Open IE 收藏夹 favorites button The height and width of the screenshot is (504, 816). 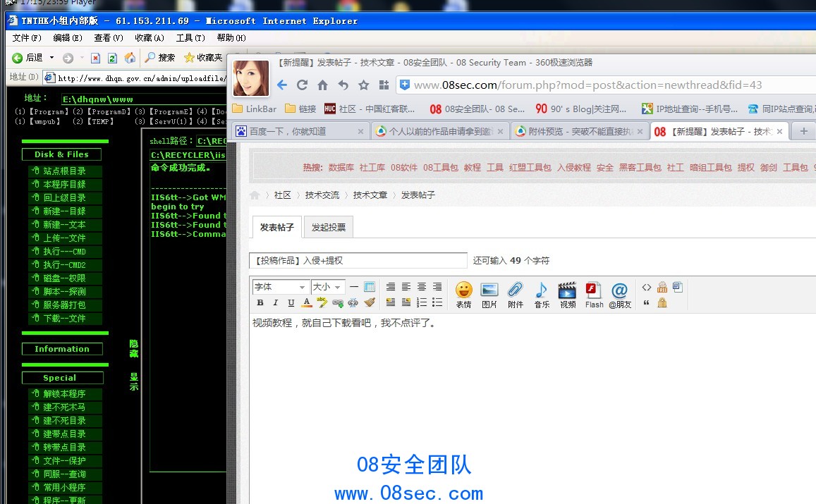tap(204, 58)
